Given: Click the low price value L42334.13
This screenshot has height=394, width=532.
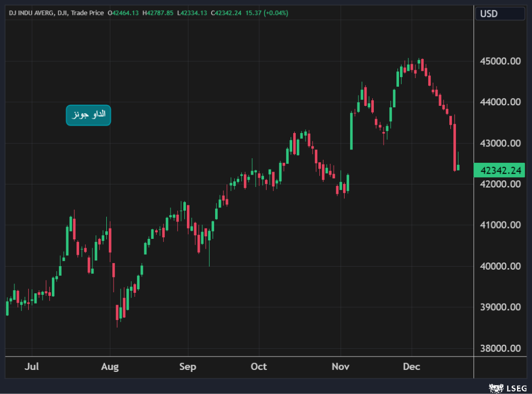Looking at the screenshot, I should point(192,13).
